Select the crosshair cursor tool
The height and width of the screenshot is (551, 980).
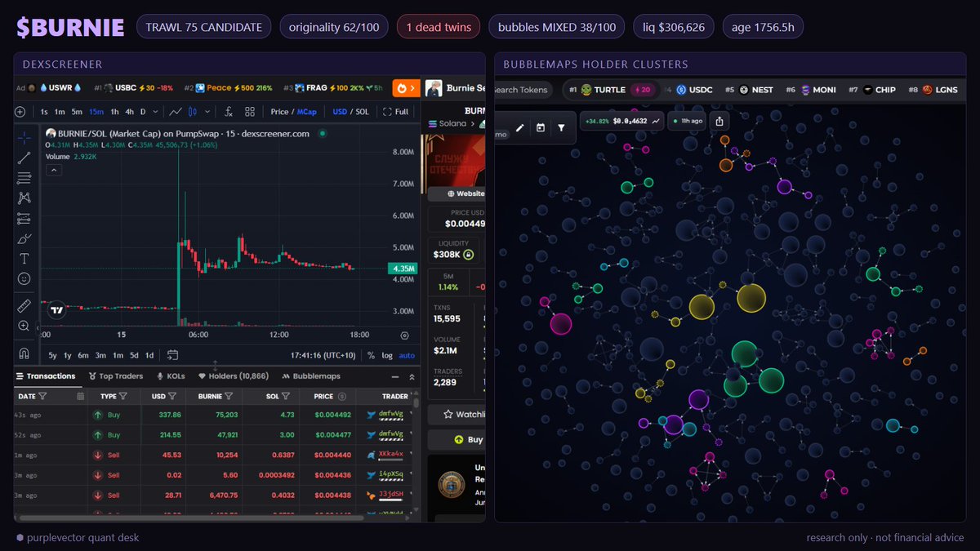coord(24,137)
